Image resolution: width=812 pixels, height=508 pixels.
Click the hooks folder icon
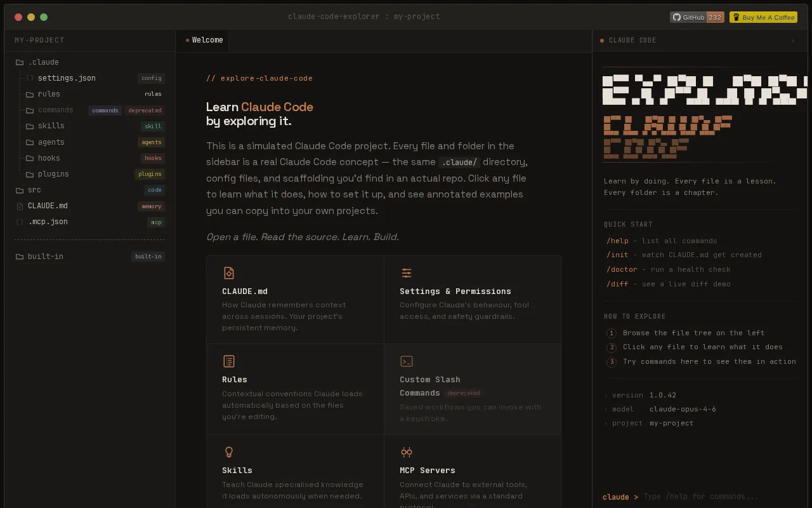(x=30, y=158)
